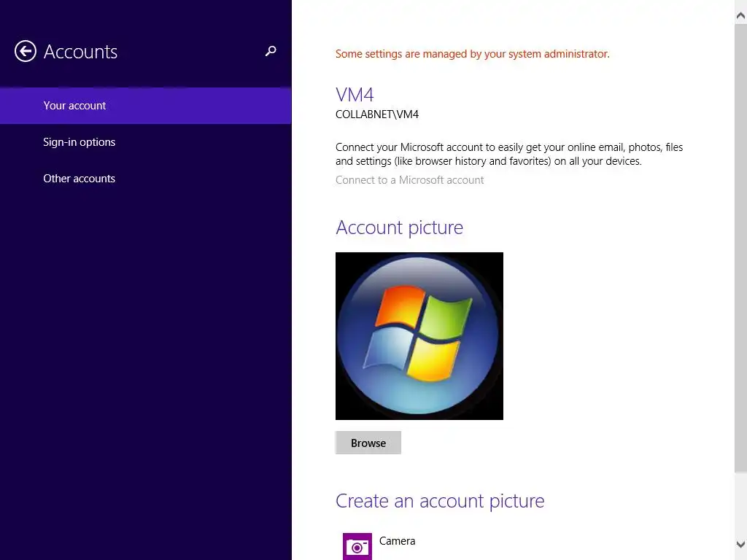Go back using the Accounts arrow icon
Viewport: 747px width, 560px height.
tap(26, 51)
